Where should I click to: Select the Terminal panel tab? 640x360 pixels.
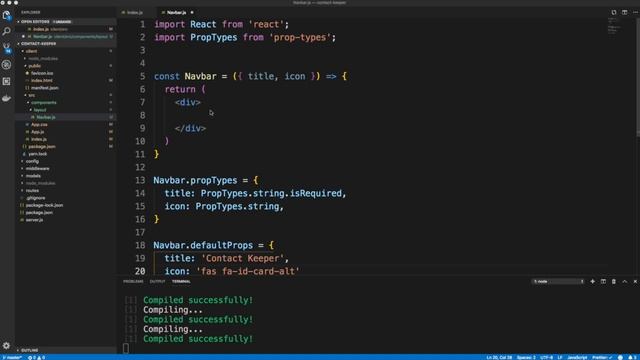181,282
